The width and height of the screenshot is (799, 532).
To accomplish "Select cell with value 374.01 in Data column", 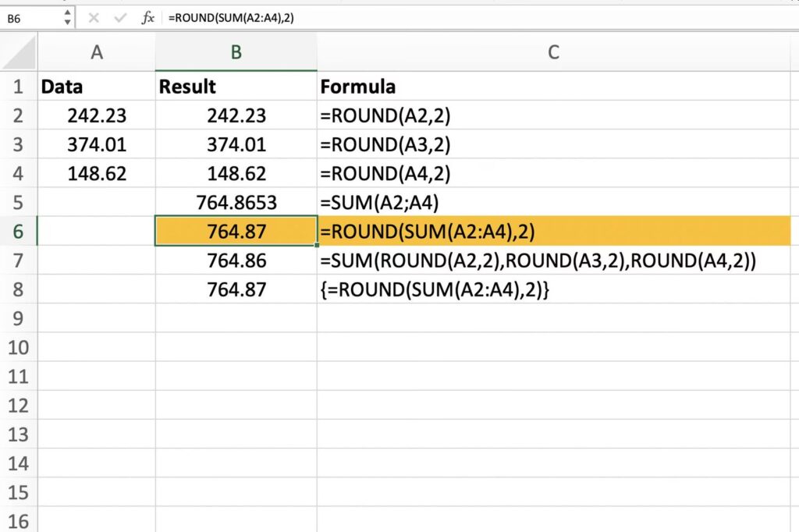I will click(x=97, y=145).
